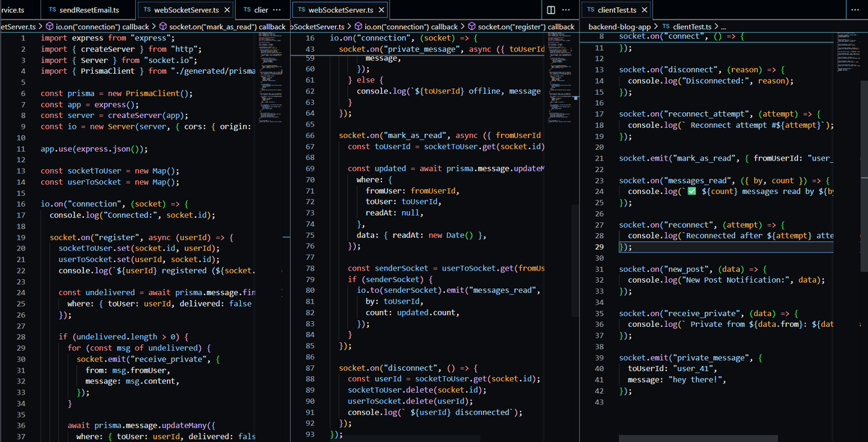The height and width of the screenshot is (442, 868).
Task: Click socket.on("private_message") line in middle editor
Action: 442,49
